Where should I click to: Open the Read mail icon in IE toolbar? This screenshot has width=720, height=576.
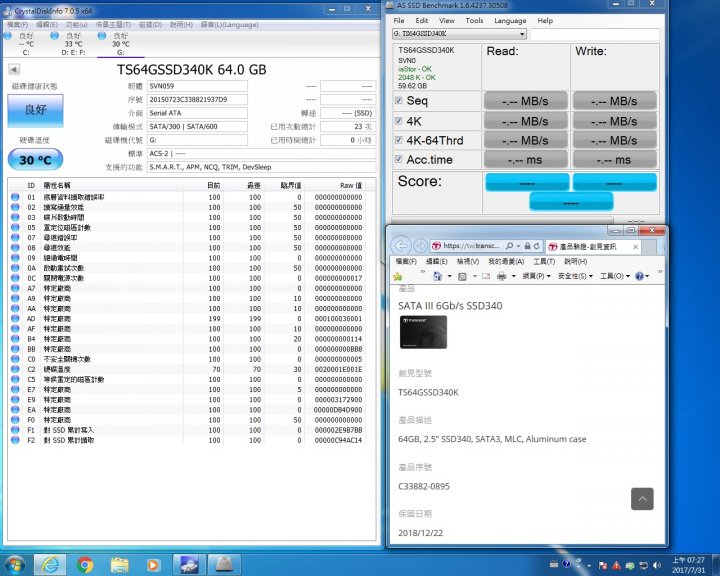point(486,276)
